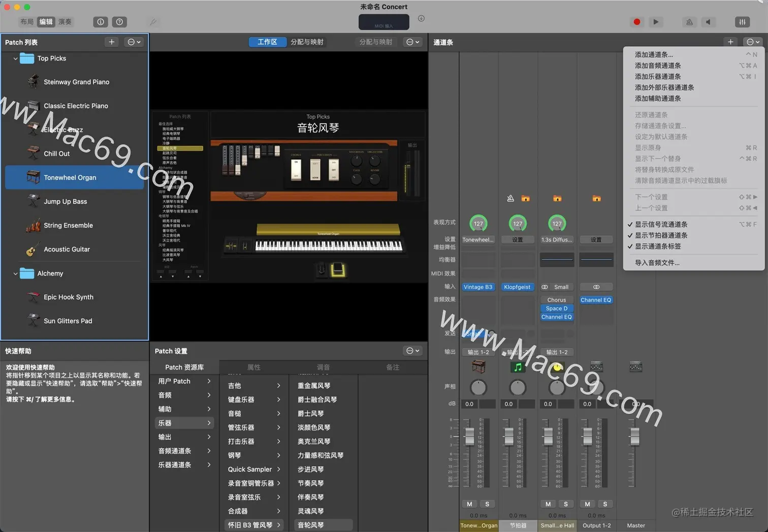Click Master channel volume fader
This screenshot has width=768, height=532.
click(x=634, y=436)
